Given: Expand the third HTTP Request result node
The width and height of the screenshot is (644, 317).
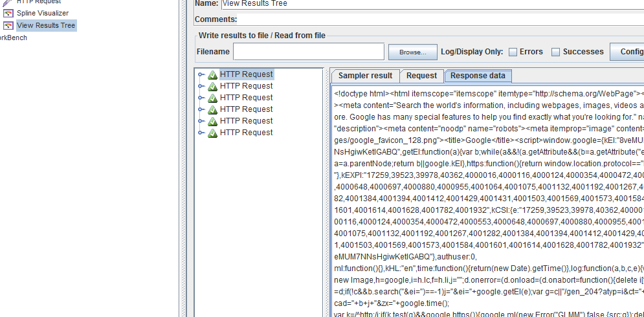Looking at the screenshot, I should coord(201,98).
